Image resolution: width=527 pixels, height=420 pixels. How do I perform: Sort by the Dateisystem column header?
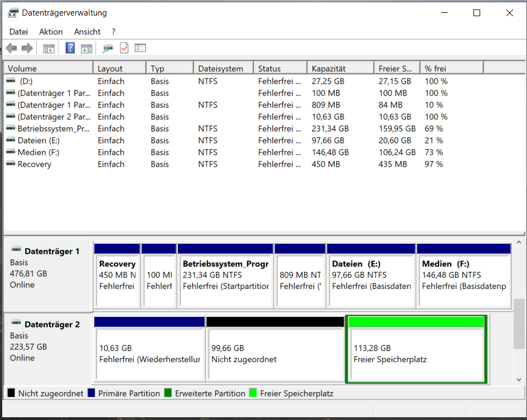224,68
